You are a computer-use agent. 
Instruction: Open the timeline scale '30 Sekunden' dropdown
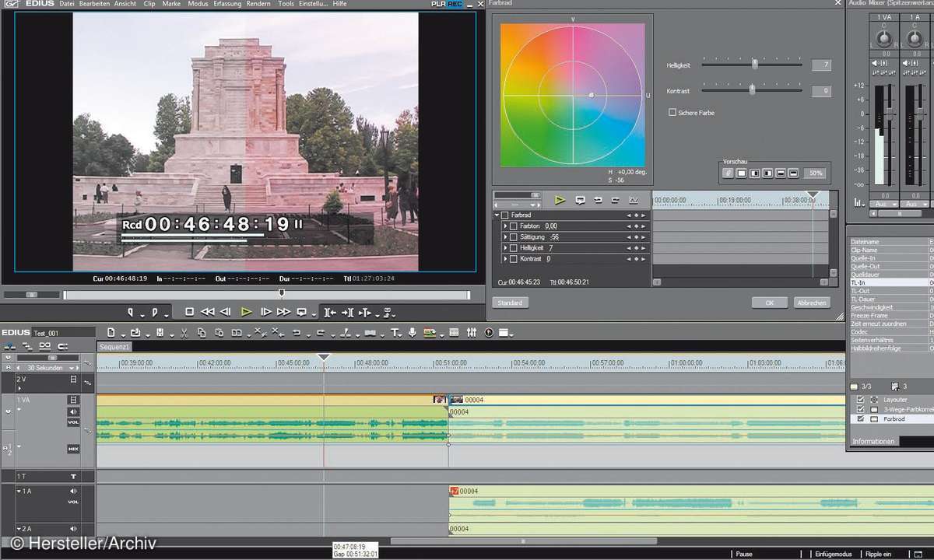point(73,368)
